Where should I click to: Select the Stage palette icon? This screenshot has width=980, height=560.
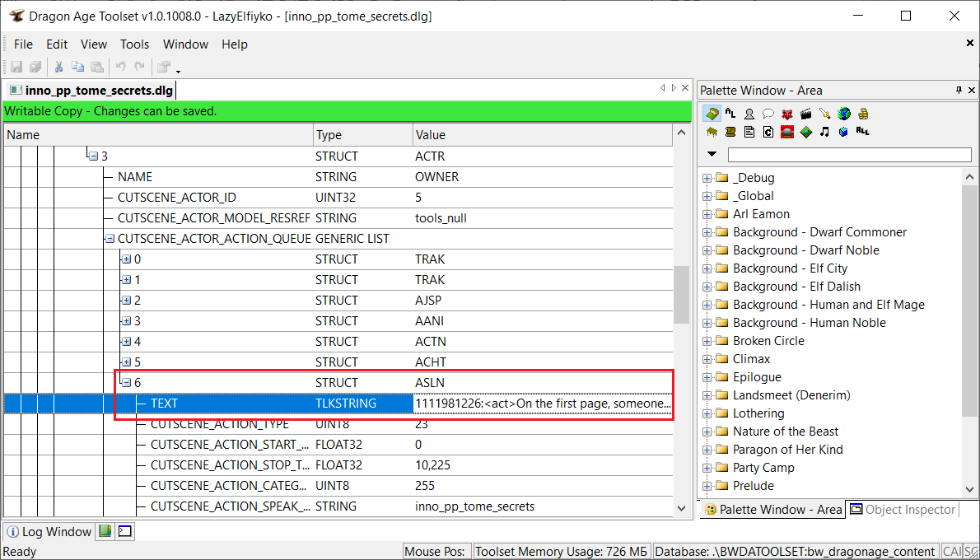click(787, 132)
